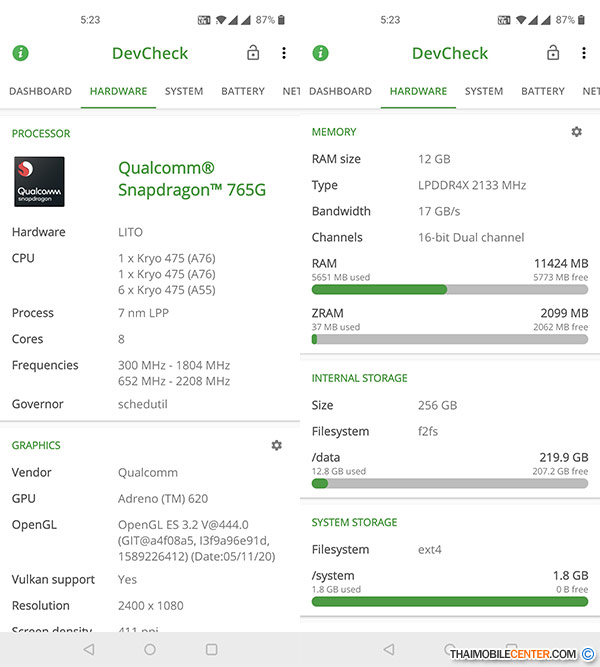
Task: Tap the '7 nm LPP' process value
Action: 143,313
